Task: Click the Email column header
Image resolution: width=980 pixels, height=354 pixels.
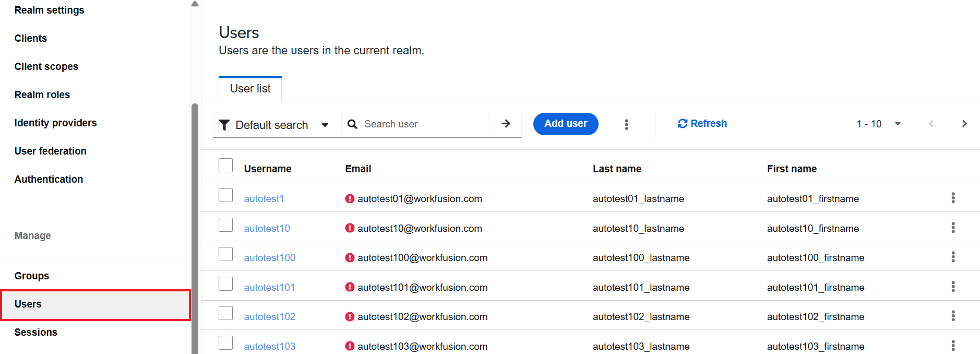Action: coord(358,169)
